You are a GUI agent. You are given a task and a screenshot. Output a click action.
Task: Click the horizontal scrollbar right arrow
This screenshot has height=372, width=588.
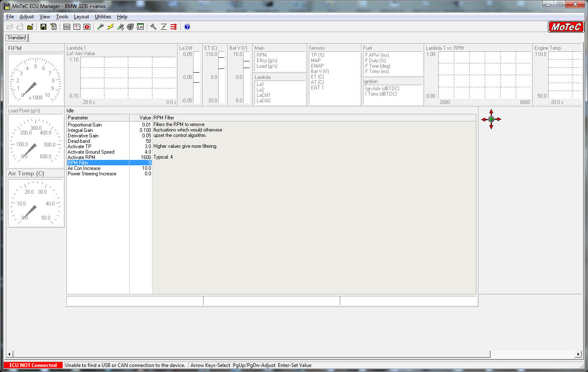click(578, 354)
